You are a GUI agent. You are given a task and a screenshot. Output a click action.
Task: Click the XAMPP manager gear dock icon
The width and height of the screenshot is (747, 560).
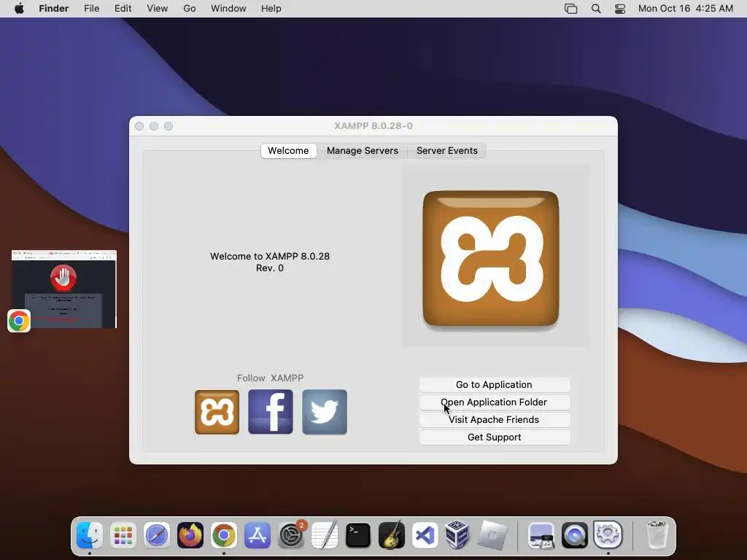pyautogui.click(x=608, y=534)
